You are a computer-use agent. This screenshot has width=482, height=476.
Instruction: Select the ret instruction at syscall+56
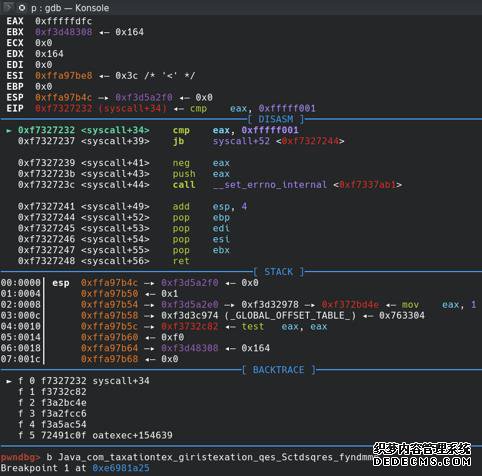coord(104,261)
